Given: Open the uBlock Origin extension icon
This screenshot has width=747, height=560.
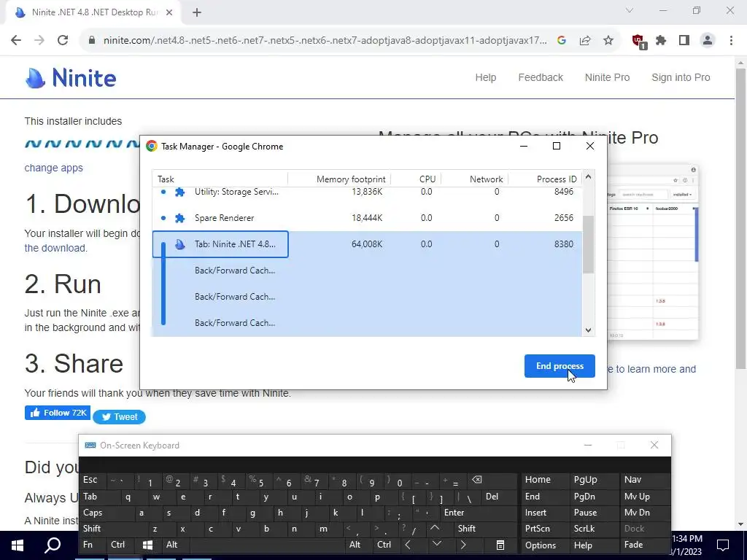Looking at the screenshot, I should (x=638, y=41).
